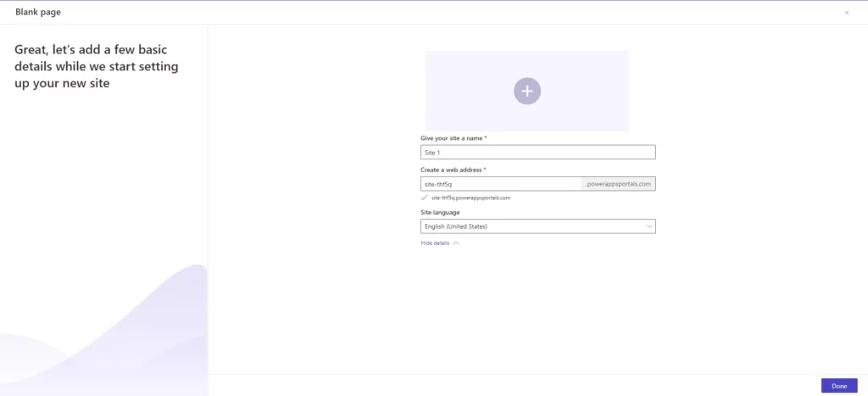Click the 'Give your site a name' label

(x=453, y=138)
